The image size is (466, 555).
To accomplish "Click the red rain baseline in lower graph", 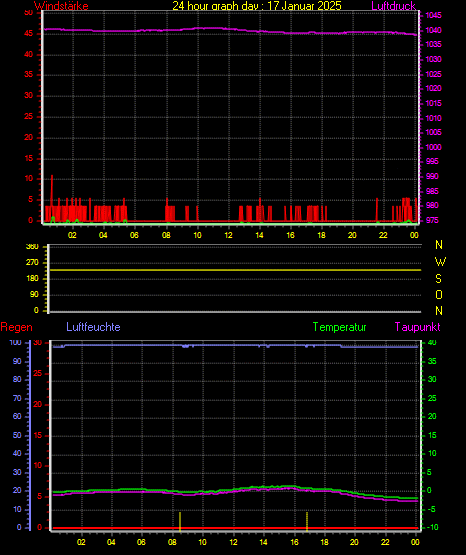I will click(x=235, y=528).
